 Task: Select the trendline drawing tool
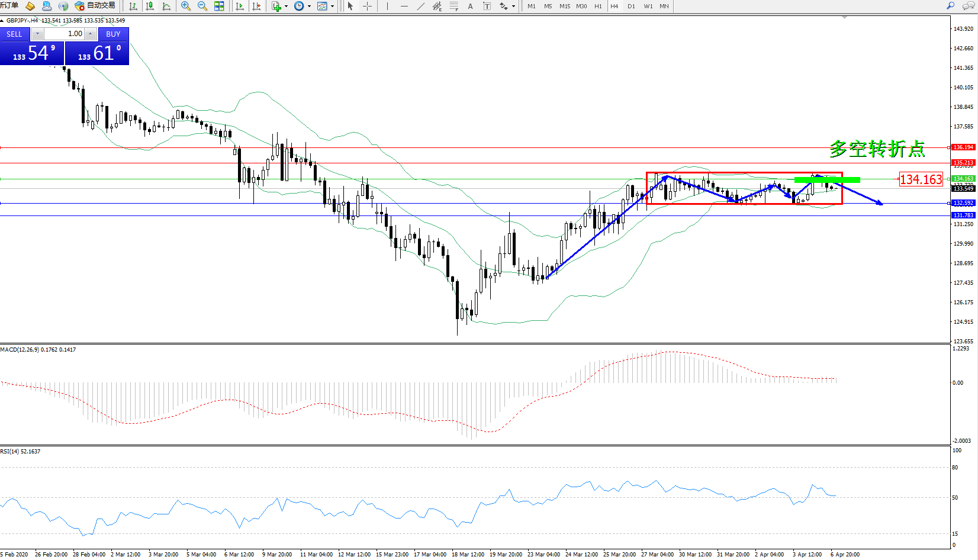click(420, 6)
